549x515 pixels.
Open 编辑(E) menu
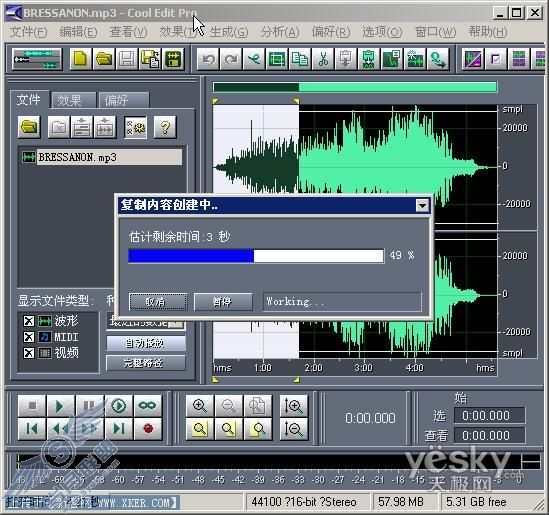pyautogui.click(x=78, y=32)
